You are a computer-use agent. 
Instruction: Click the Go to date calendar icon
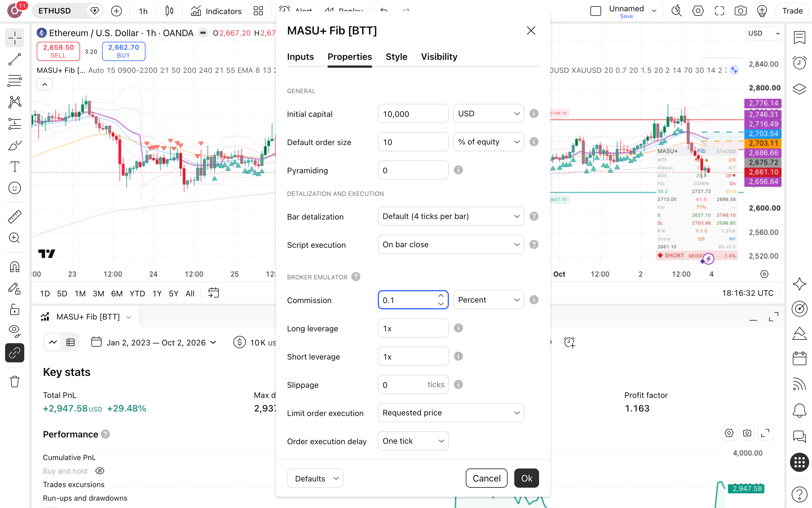tap(213, 293)
